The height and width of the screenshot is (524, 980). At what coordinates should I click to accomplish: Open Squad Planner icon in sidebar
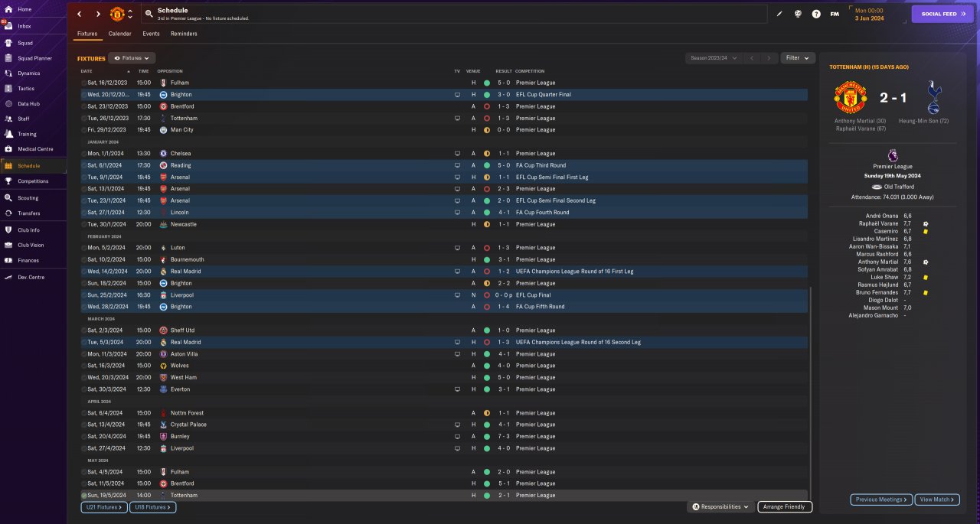[8, 58]
